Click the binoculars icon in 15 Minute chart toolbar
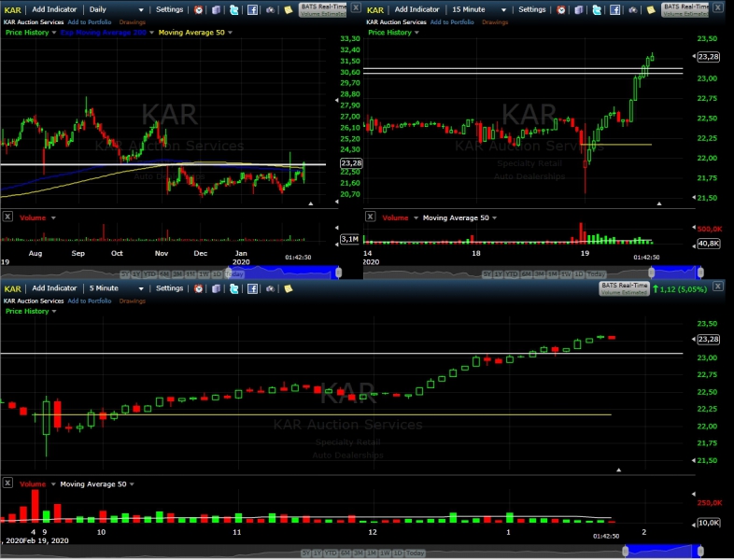The width and height of the screenshot is (734, 560). pyautogui.click(x=633, y=10)
